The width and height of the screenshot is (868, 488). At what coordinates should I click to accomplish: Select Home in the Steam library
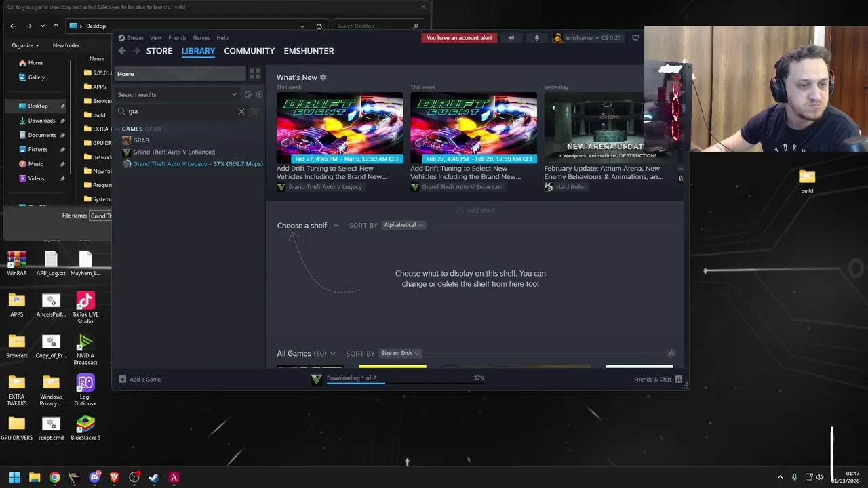(x=179, y=74)
